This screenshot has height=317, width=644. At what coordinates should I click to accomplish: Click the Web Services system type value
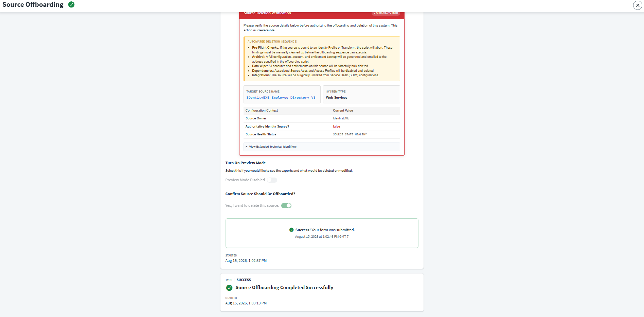337,98
